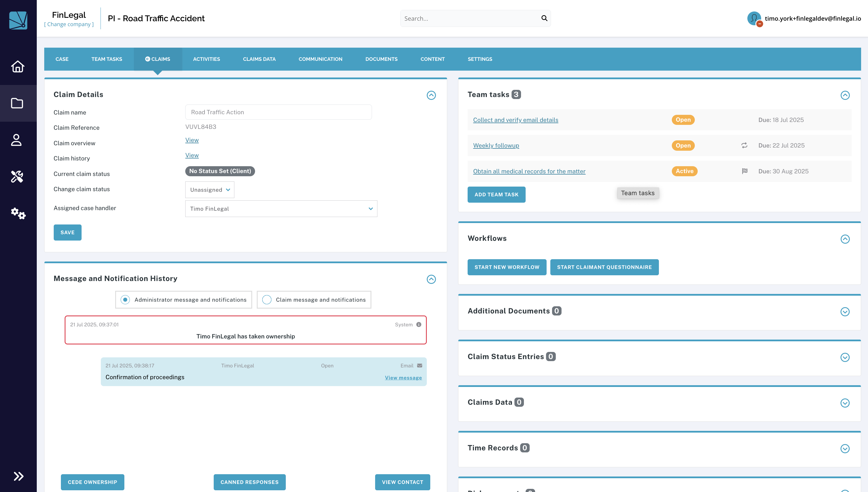Expand the sidebar with the double-chevron toggle

pos(18,476)
